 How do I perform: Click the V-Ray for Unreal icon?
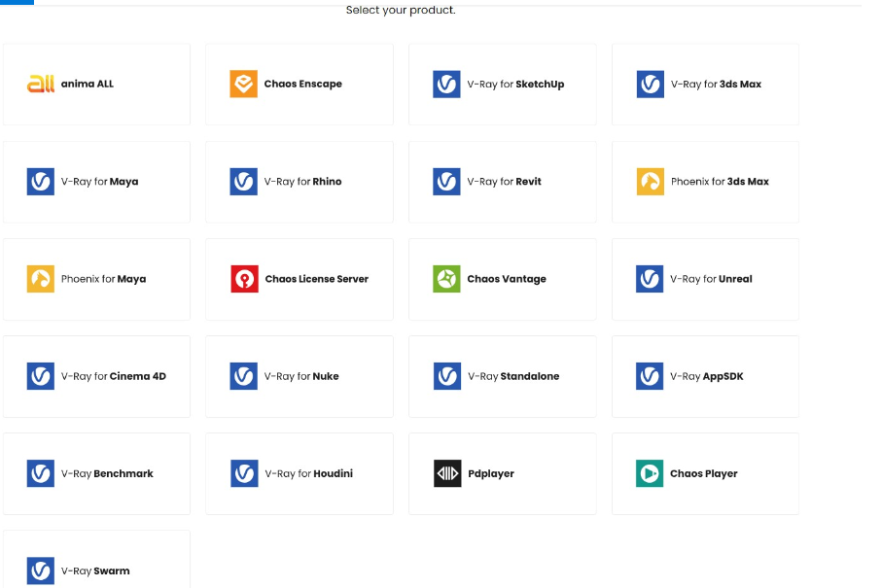coord(650,279)
